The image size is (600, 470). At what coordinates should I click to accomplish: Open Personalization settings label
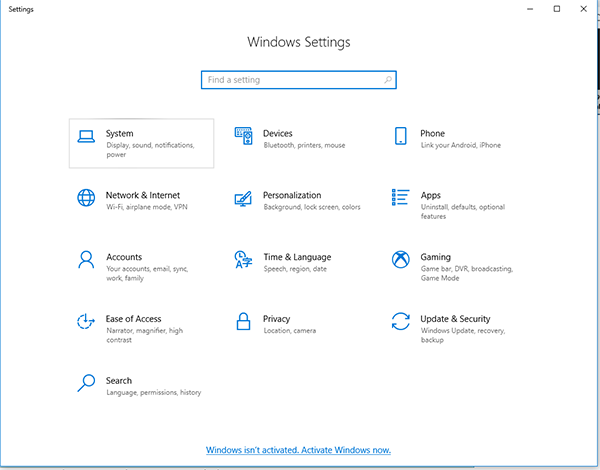point(292,195)
